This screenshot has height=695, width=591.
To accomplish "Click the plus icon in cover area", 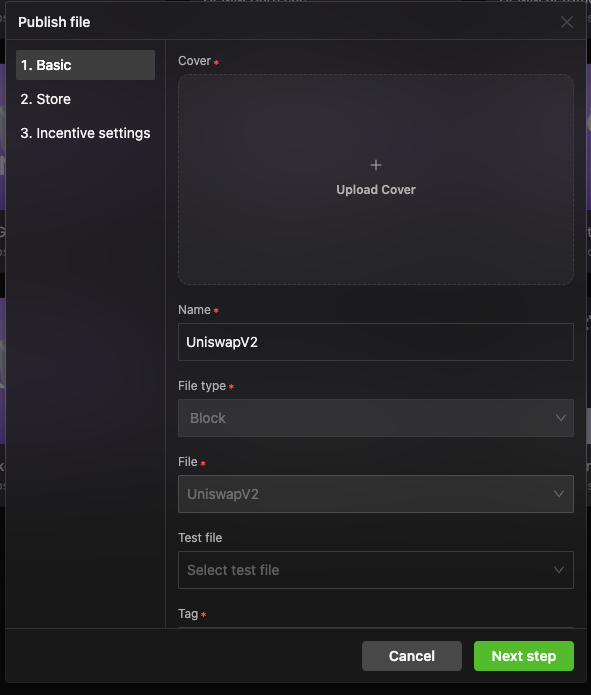I will (x=376, y=165).
